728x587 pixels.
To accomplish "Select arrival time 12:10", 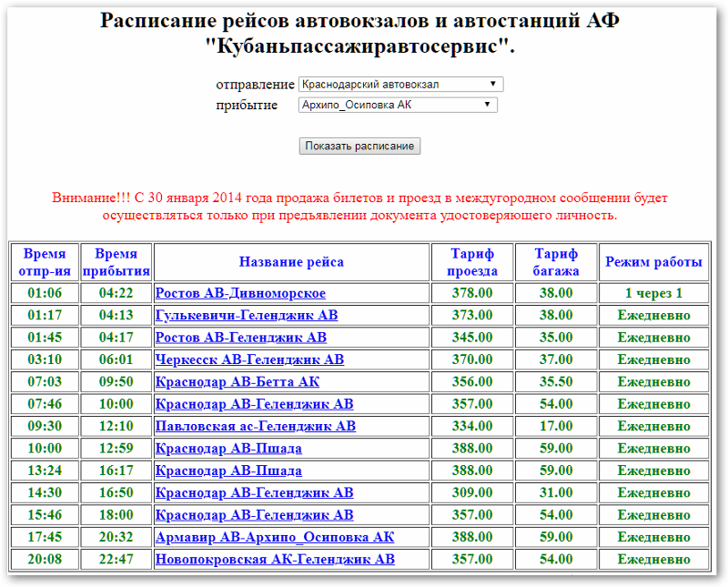I will click(116, 426).
